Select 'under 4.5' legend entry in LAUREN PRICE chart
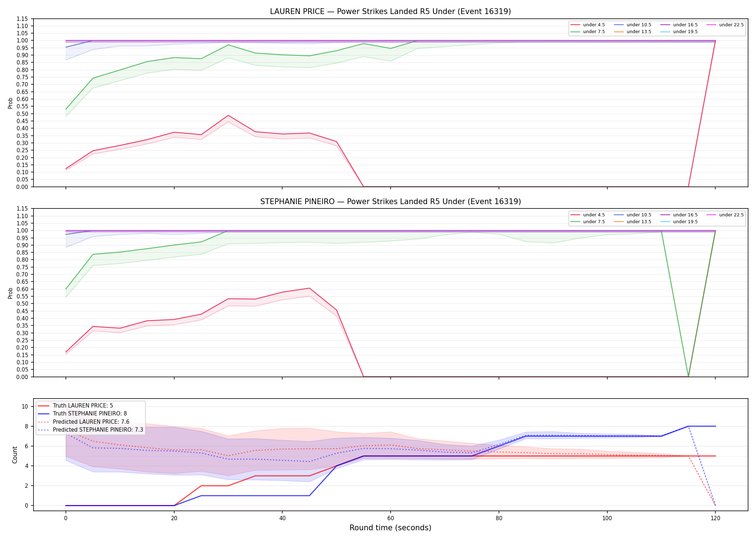The height and width of the screenshot is (540, 756). (x=588, y=25)
